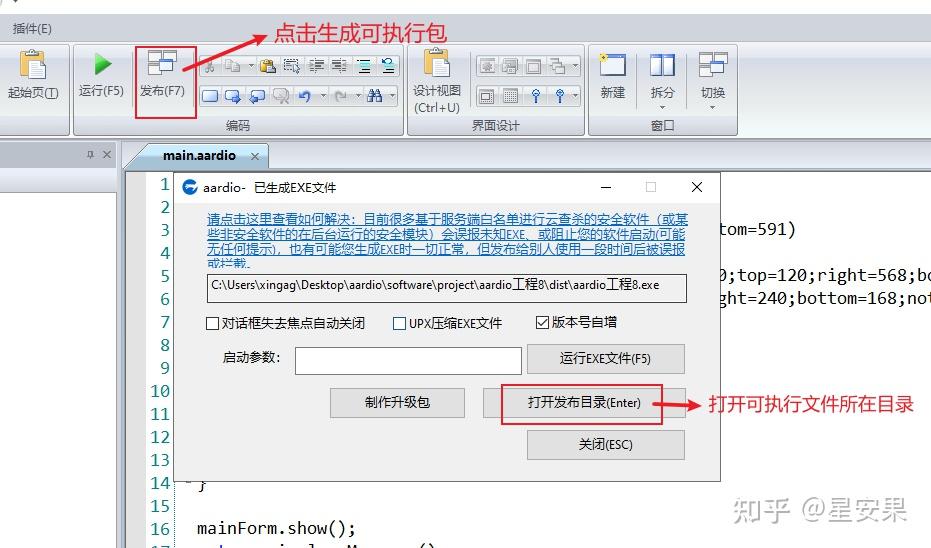The image size is (931, 548).
Task: Open the 请点击这里查看如何解决 link
Action: (446, 240)
